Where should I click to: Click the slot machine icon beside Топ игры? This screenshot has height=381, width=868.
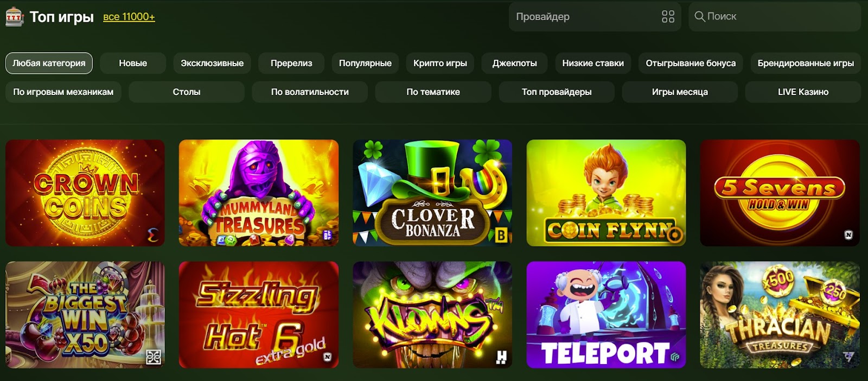[14, 17]
